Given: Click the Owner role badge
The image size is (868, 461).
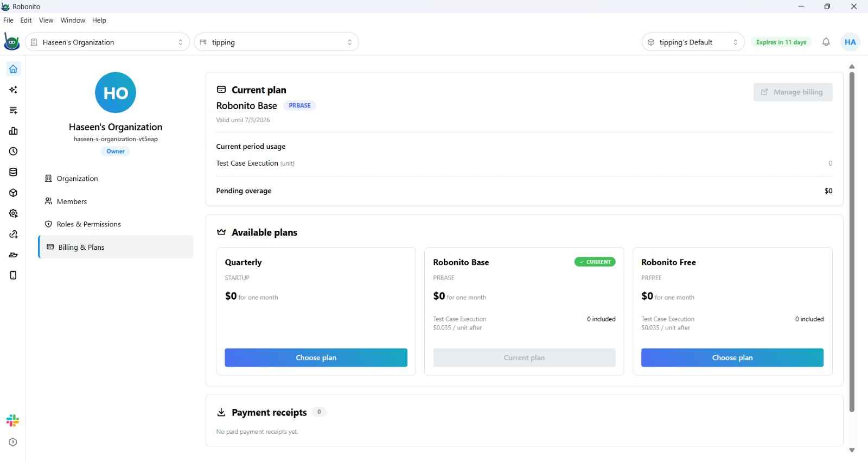Looking at the screenshot, I should 116,151.
